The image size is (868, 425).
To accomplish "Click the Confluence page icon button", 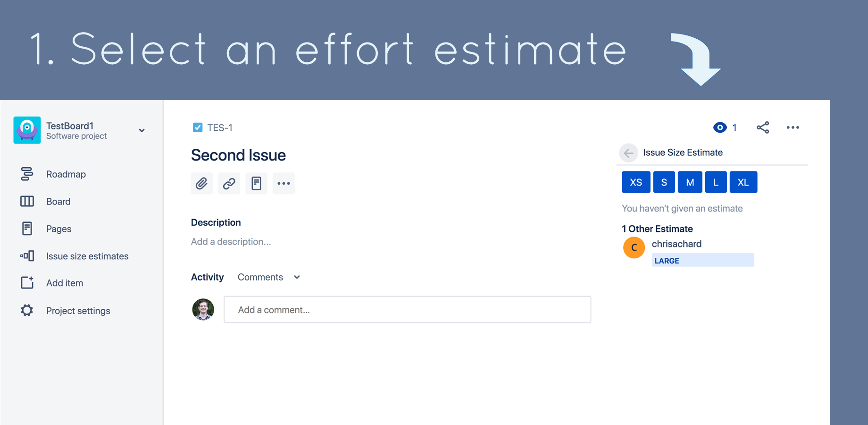I will tap(256, 183).
